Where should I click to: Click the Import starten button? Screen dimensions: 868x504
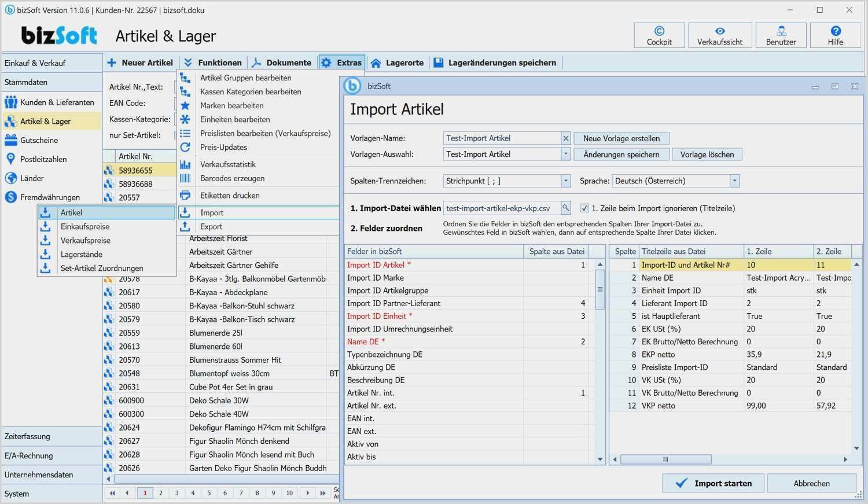point(713,483)
